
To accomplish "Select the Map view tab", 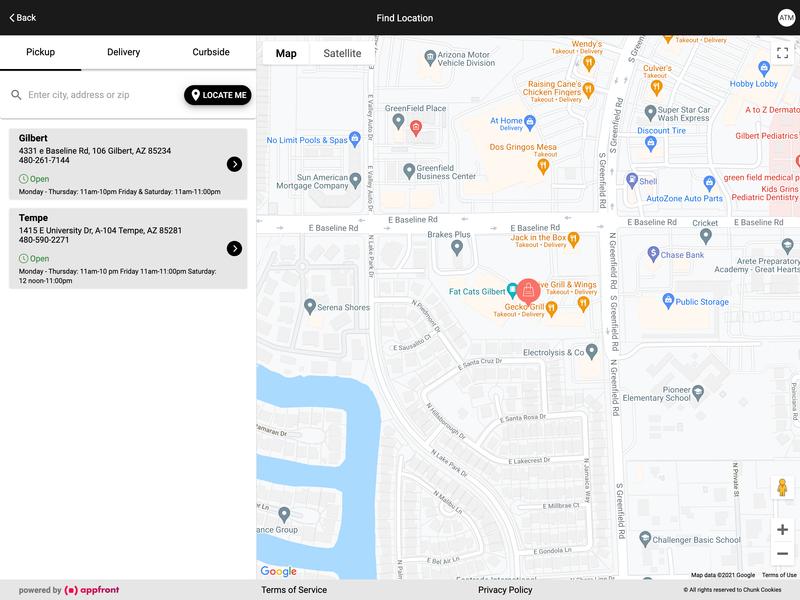I will (x=286, y=53).
